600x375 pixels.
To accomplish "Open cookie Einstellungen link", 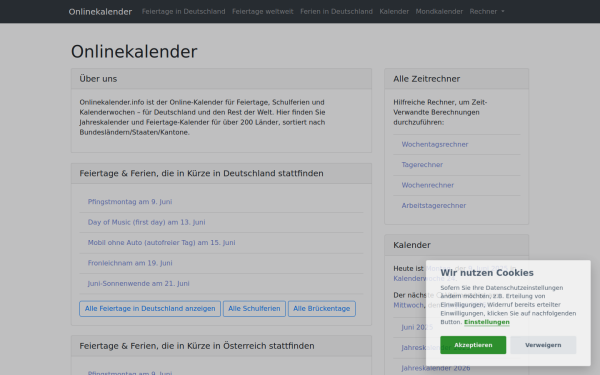I will click(487, 322).
